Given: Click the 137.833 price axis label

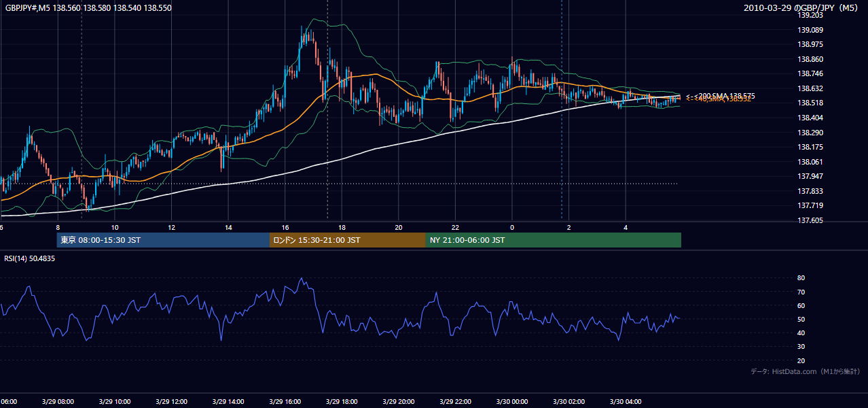Looking at the screenshot, I should (x=810, y=191).
